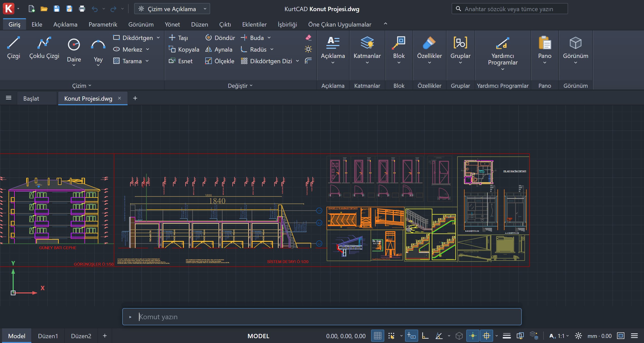Image resolution: width=644 pixels, height=343 pixels.
Task: Switch to the Düzen1 layout tab
Action: pyautogui.click(x=48, y=336)
